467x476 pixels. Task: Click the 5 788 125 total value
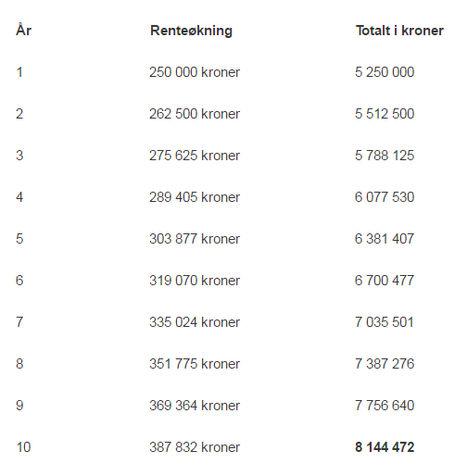(x=385, y=156)
